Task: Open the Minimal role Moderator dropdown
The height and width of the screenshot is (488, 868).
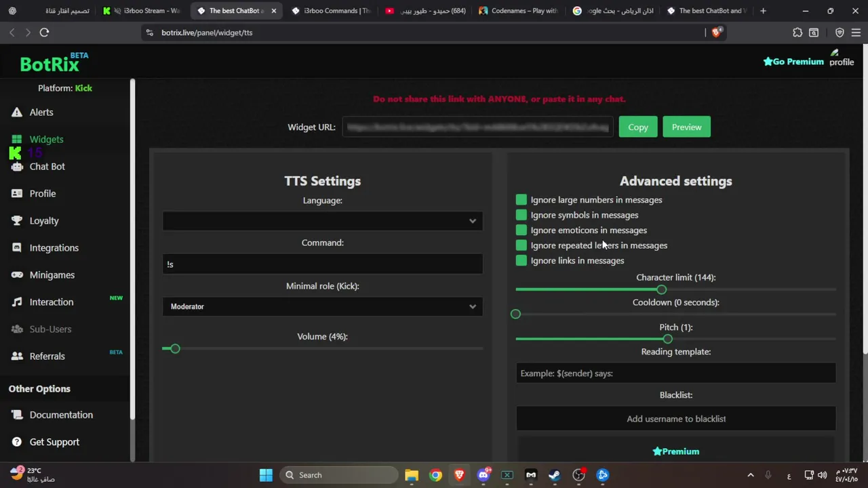Action: coord(322,306)
